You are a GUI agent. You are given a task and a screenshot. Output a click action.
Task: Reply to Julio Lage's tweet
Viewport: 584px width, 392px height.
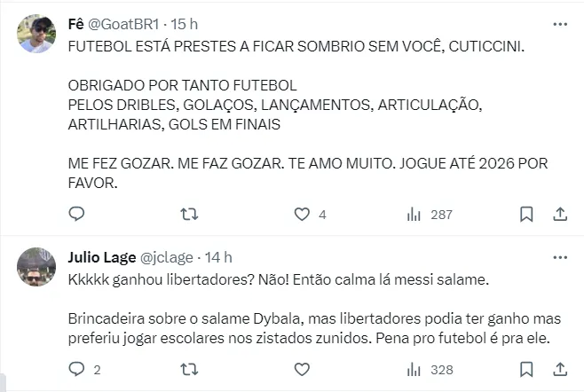tap(77, 369)
